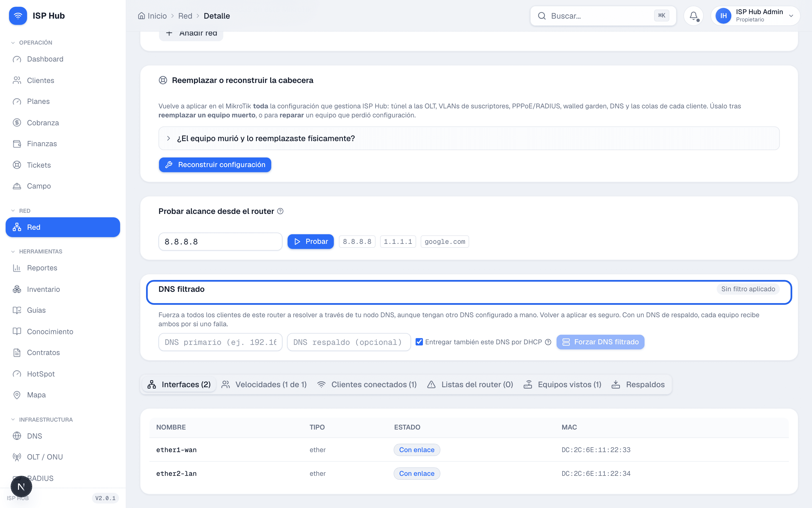Screen dimensions: 812x508
Task: Click Forzar DNS filtrado button
Action: (x=600, y=342)
